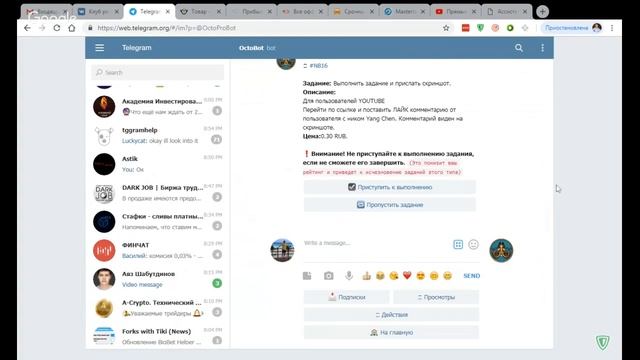
Task: Open the 'Академия Инвестирова...' chat
Action: click(158, 107)
